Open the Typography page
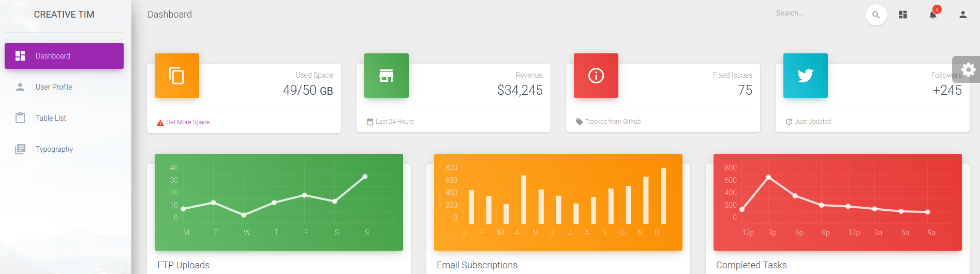This screenshot has height=274, width=980. (54, 149)
